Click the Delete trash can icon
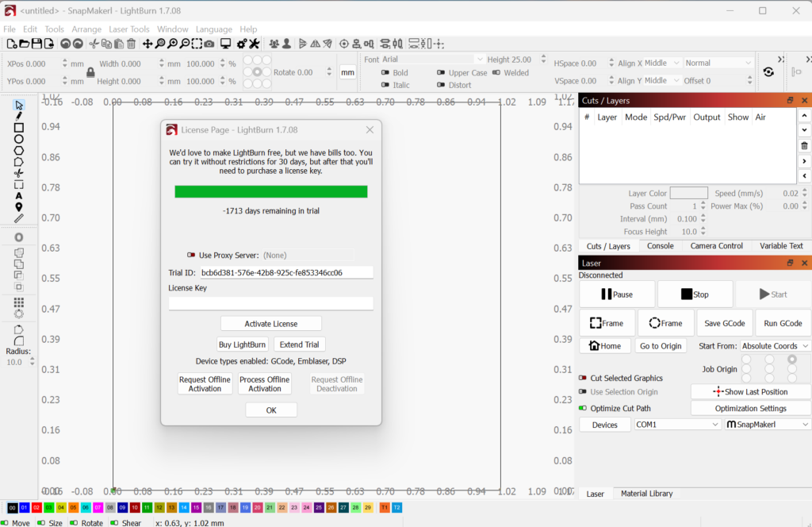The height and width of the screenshot is (527, 812). [x=132, y=44]
